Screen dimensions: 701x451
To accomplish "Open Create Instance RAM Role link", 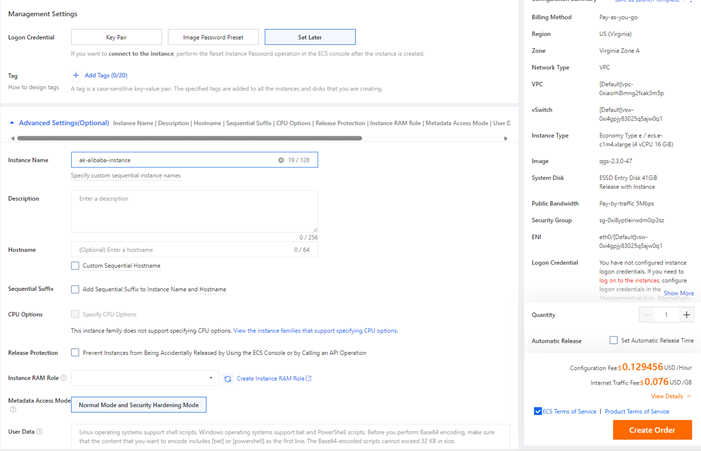I will (274, 378).
